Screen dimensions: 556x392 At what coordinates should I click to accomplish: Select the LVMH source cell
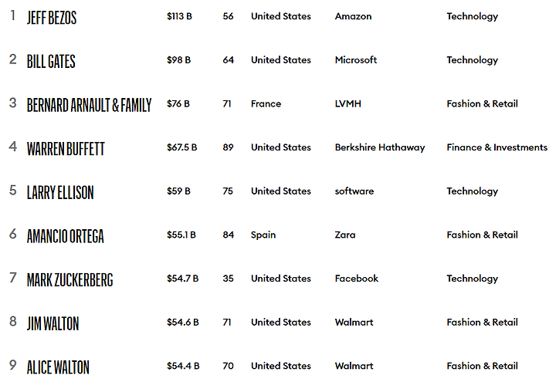[x=347, y=104]
